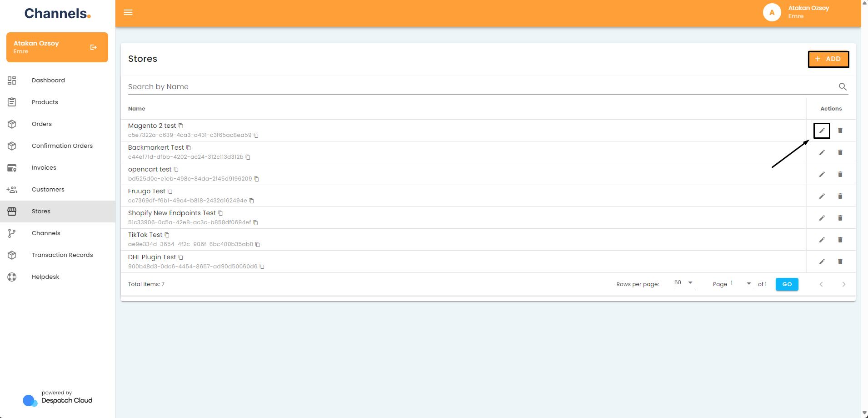The width and height of the screenshot is (868, 418).
Task: Open the Rows per page dropdown
Action: (x=684, y=283)
